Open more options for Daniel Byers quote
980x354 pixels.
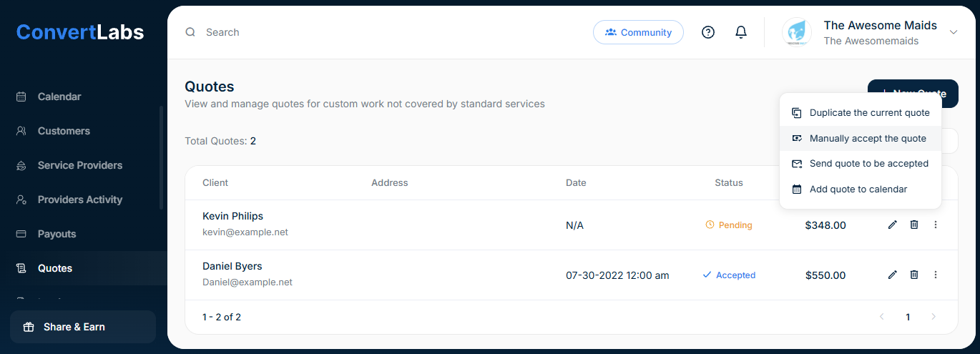click(936, 275)
